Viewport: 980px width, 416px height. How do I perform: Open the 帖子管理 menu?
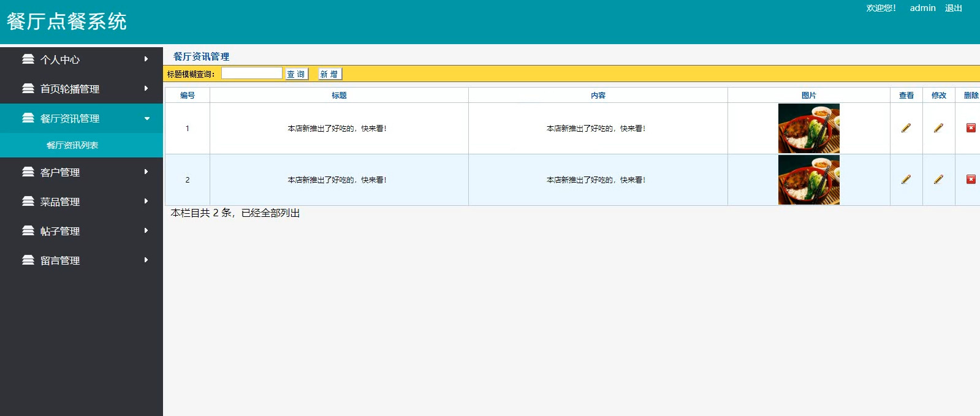pos(82,231)
